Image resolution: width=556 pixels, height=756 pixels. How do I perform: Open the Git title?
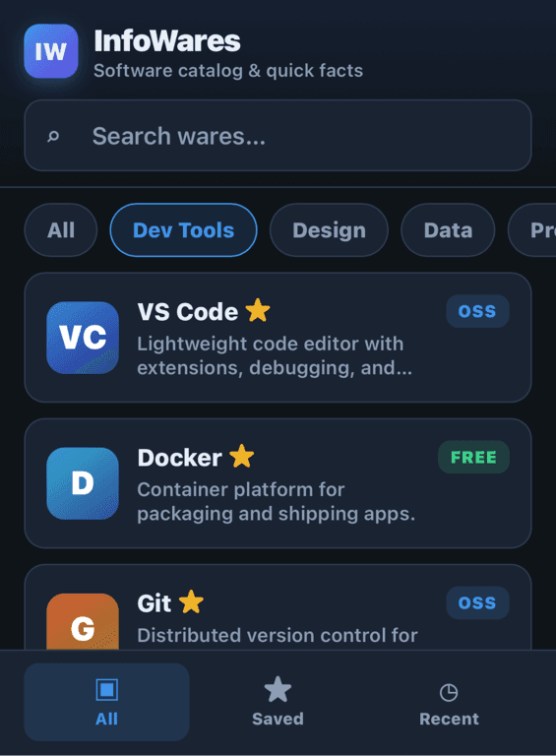tap(154, 603)
